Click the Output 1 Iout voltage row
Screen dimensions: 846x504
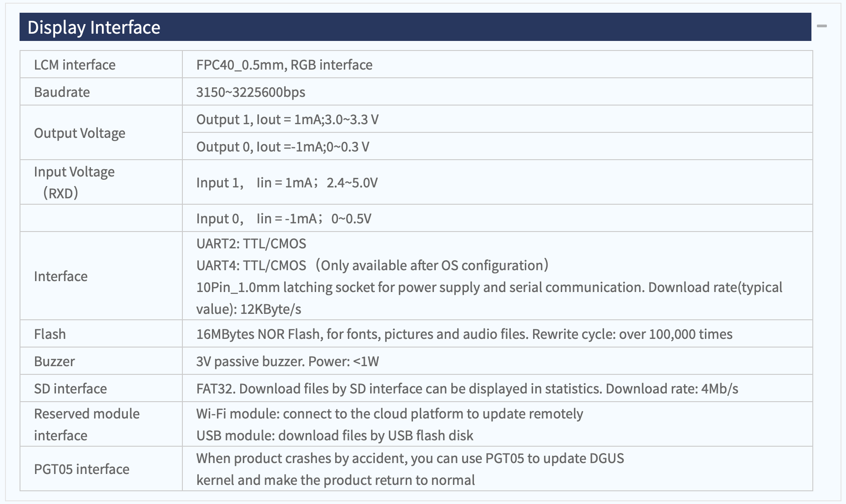498,119
